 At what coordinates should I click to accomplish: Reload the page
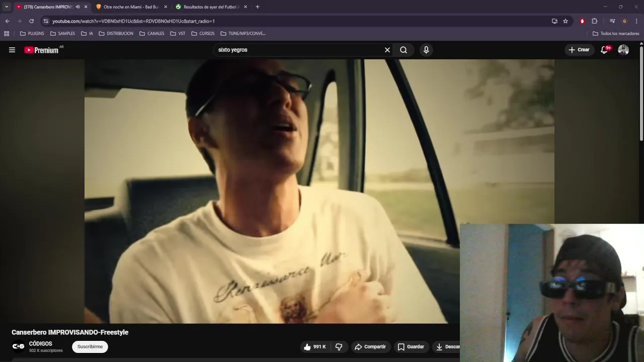click(x=31, y=21)
